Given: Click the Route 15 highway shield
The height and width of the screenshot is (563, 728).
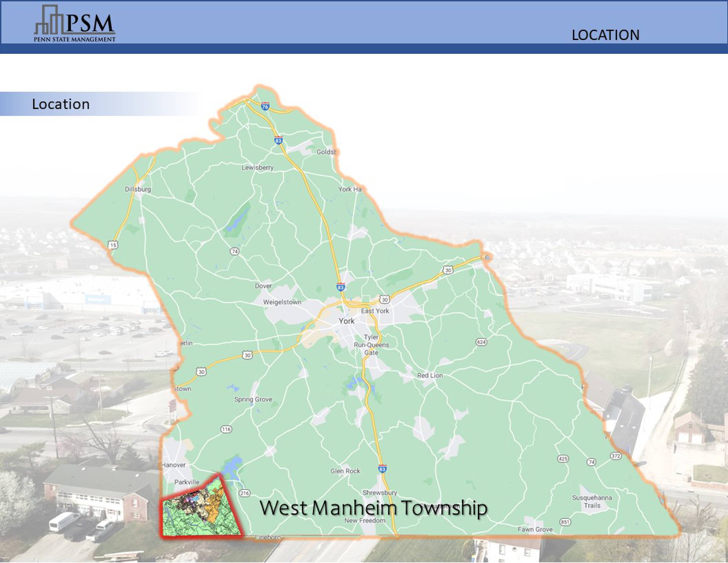Looking at the screenshot, I should point(113,245).
